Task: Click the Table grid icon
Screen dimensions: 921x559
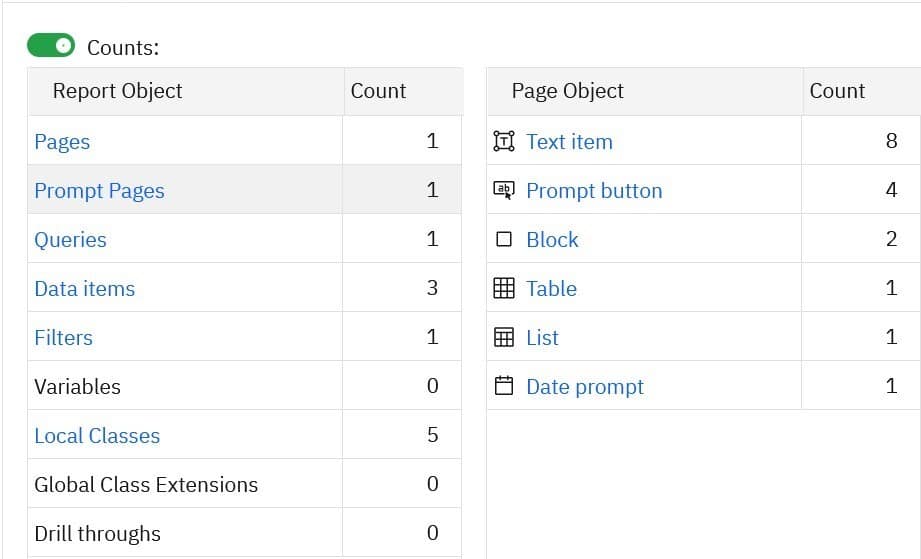Action: coord(504,288)
